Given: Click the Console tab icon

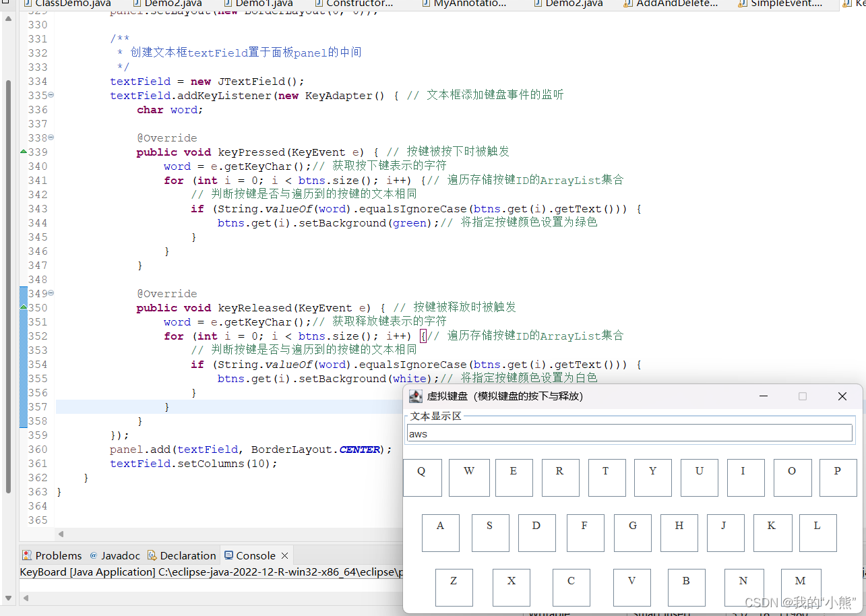Looking at the screenshot, I should pyautogui.click(x=229, y=556).
